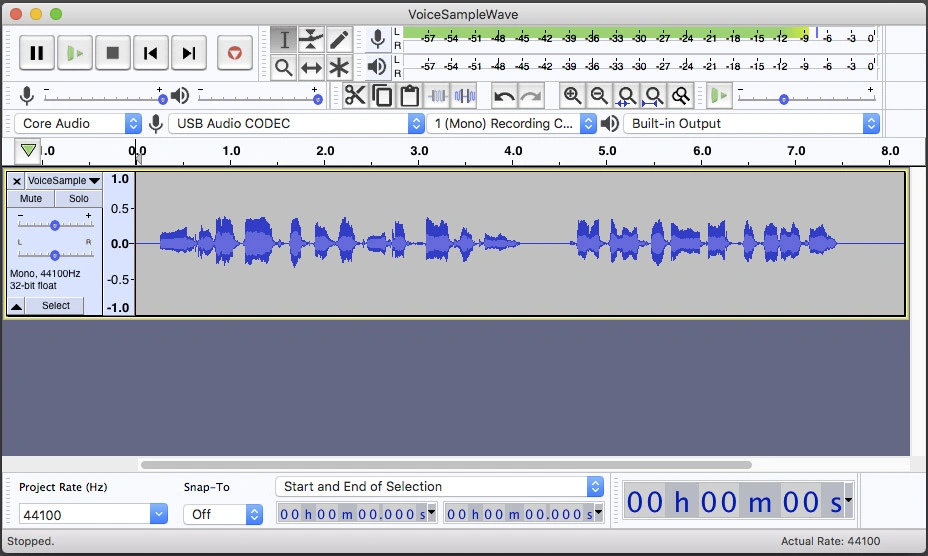Skip to start of track
This screenshot has height=556, width=928.
tap(150, 53)
